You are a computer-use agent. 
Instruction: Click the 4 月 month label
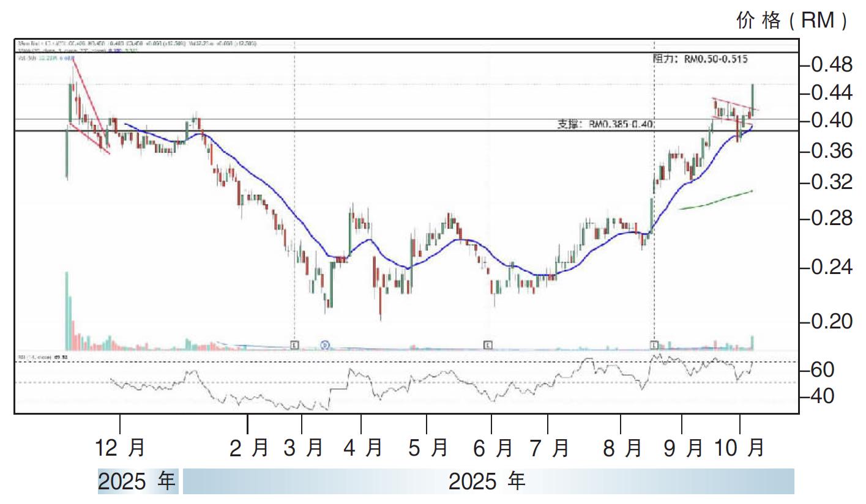(x=362, y=448)
